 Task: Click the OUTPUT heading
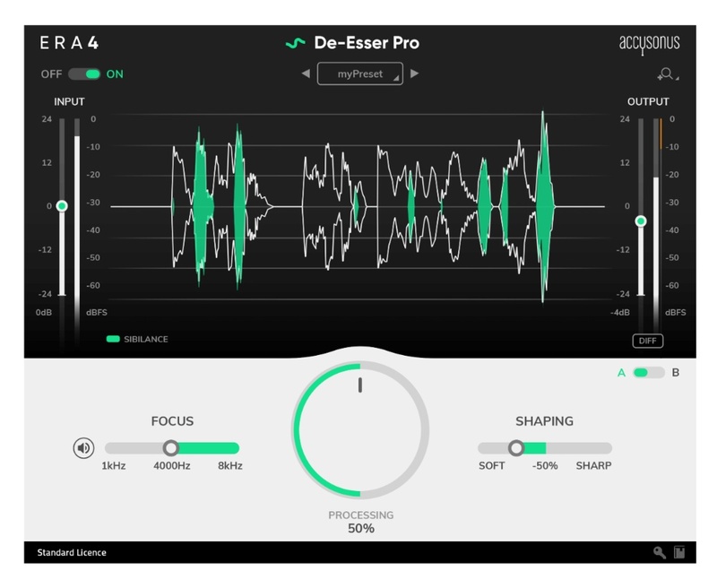[648, 101]
